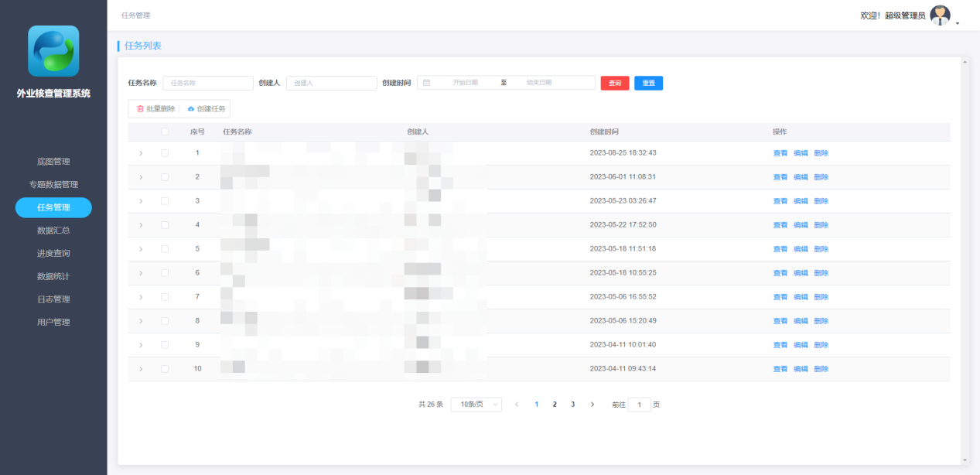The image size is (980, 475).
Task: Click the previous page left arrow
Action: coord(517,405)
